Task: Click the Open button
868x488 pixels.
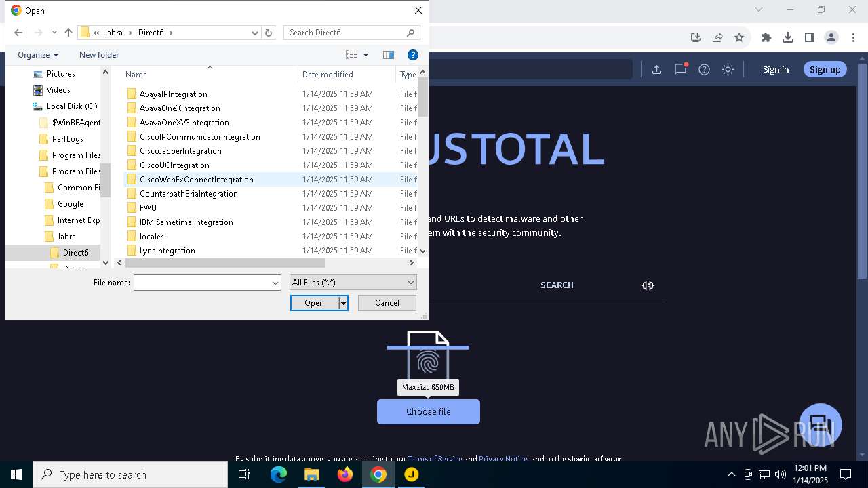Action: pos(314,303)
